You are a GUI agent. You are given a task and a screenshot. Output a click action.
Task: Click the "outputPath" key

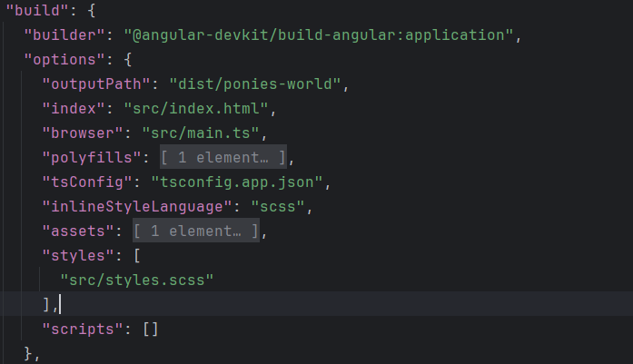96,84
